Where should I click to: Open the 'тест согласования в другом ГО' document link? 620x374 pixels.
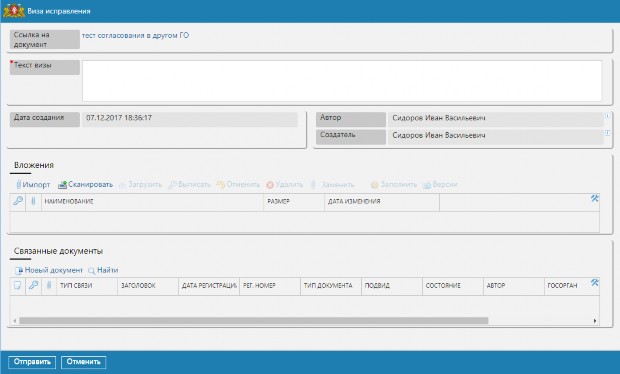tap(135, 35)
